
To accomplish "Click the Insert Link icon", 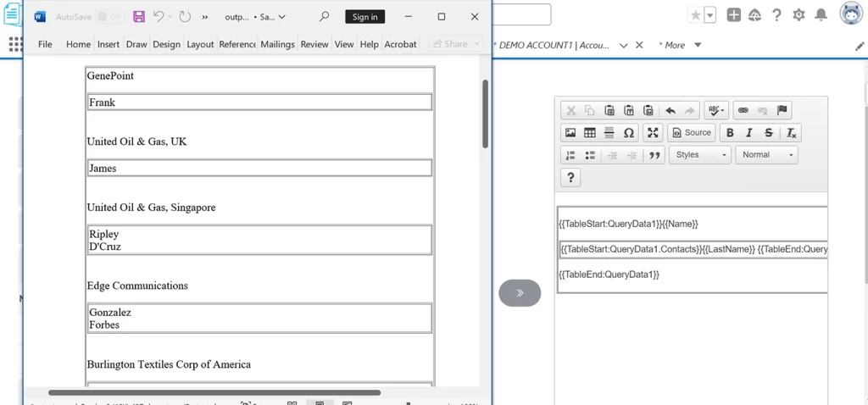I will point(743,110).
